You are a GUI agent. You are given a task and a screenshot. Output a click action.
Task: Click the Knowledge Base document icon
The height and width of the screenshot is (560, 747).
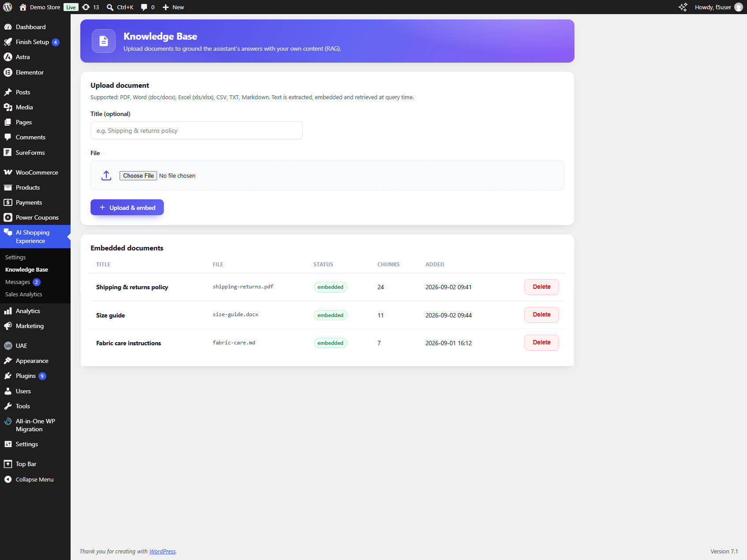tap(104, 41)
